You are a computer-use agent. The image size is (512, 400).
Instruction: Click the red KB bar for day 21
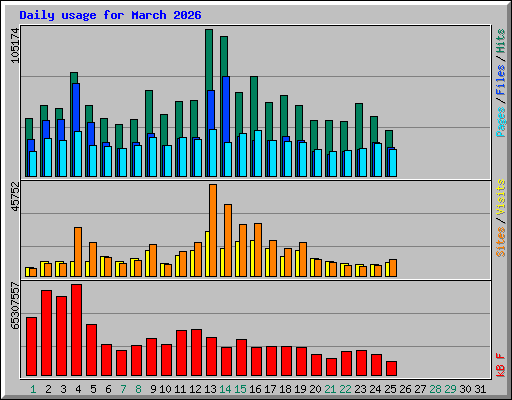[331, 367]
